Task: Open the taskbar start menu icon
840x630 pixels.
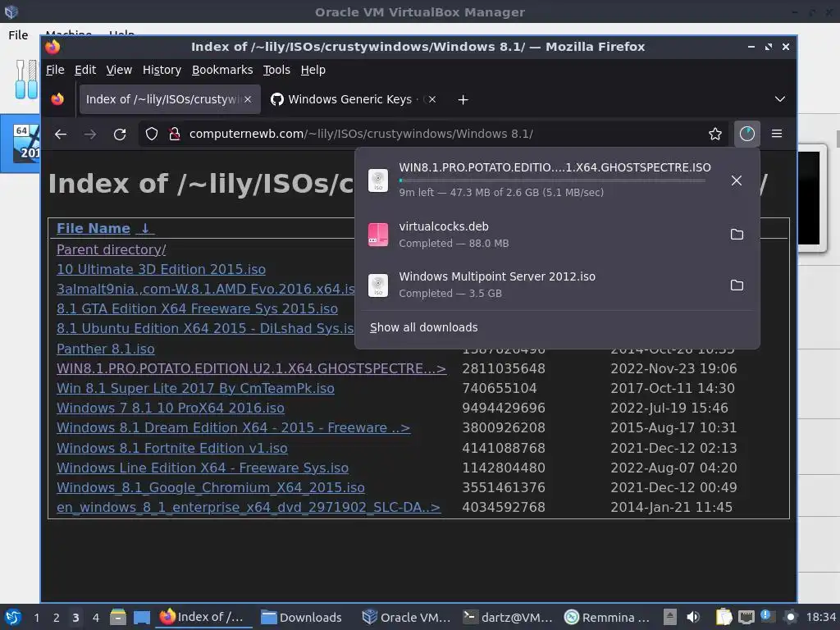Action: click(13, 617)
